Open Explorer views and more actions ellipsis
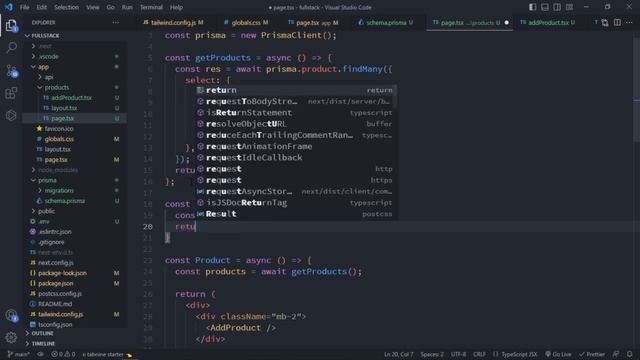The height and width of the screenshot is (360, 640). pos(116,22)
